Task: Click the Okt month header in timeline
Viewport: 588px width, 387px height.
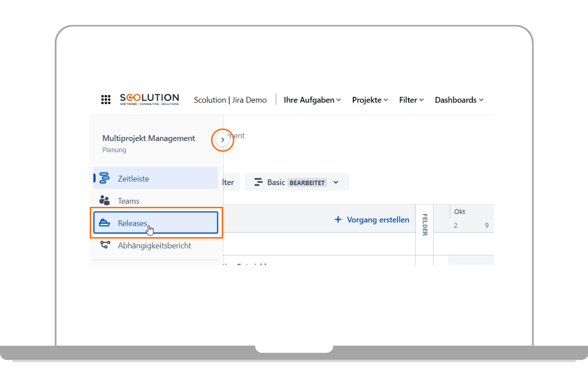Action: [460, 212]
